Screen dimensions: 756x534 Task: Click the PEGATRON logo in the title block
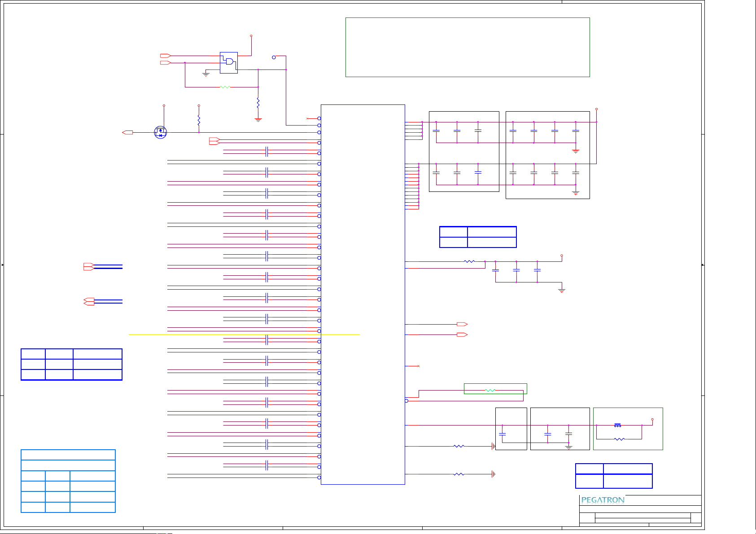603,500
